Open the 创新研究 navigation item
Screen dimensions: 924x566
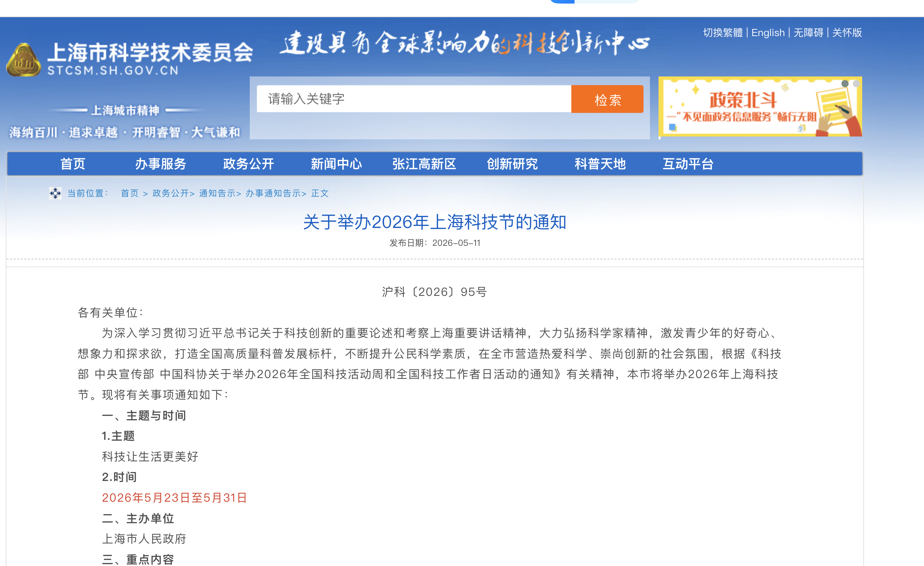512,164
